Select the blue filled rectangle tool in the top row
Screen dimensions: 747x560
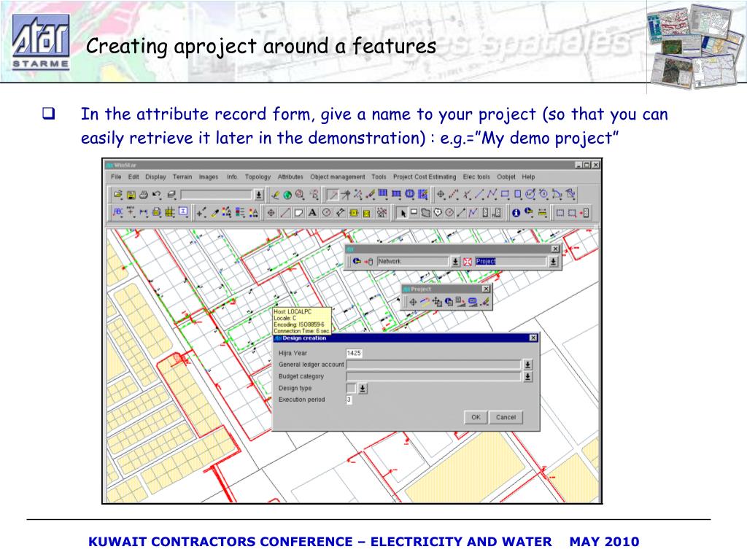point(517,194)
